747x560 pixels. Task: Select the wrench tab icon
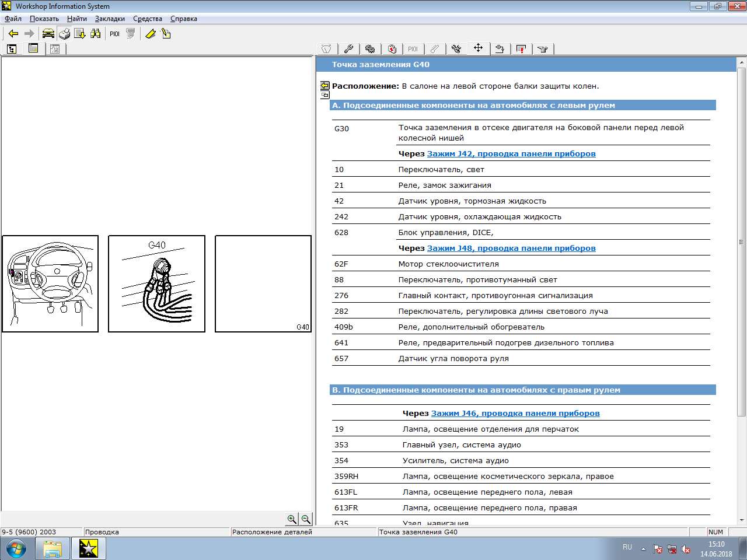[348, 49]
